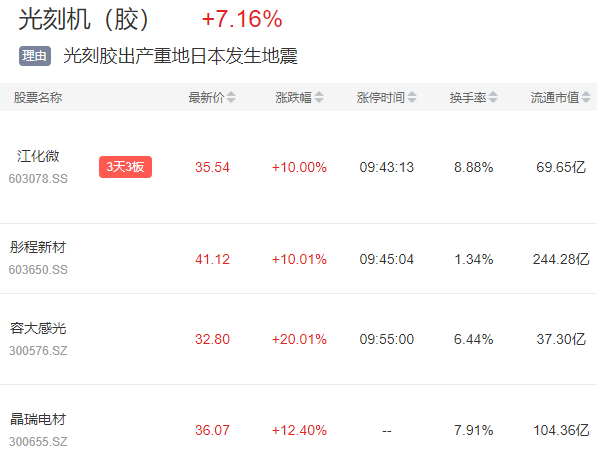Sort by 最新价 column arrow icon
The image size is (597, 463).
(x=231, y=97)
